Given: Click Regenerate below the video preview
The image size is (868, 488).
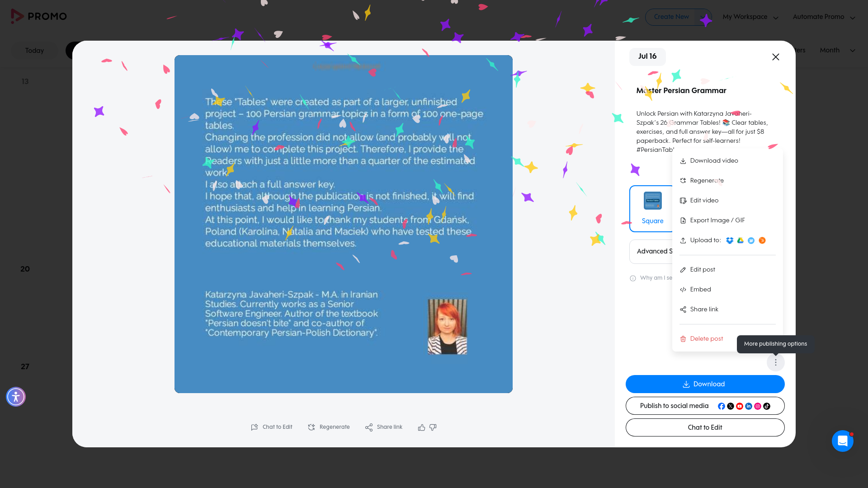Looking at the screenshot, I should tap(329, 427).
